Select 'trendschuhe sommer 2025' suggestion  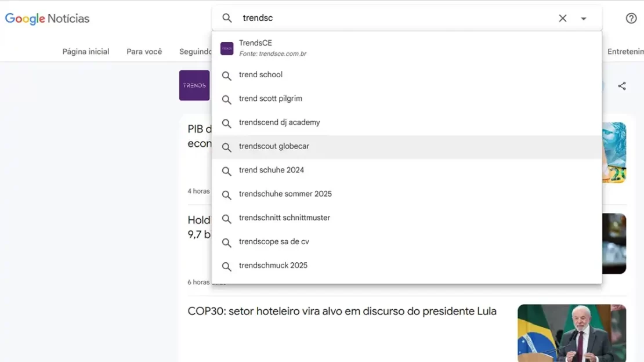pos(285,194)
